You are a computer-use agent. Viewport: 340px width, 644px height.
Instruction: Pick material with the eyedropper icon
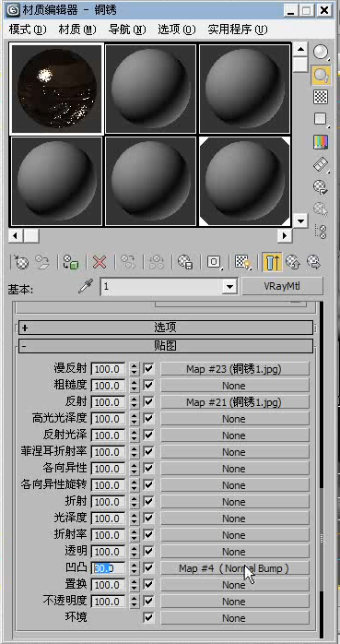(86, 286)
